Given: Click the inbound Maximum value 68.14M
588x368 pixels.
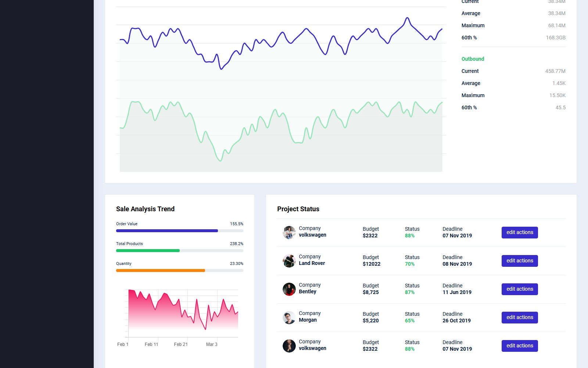Looking at the screenshot, I should pos(557,25).
